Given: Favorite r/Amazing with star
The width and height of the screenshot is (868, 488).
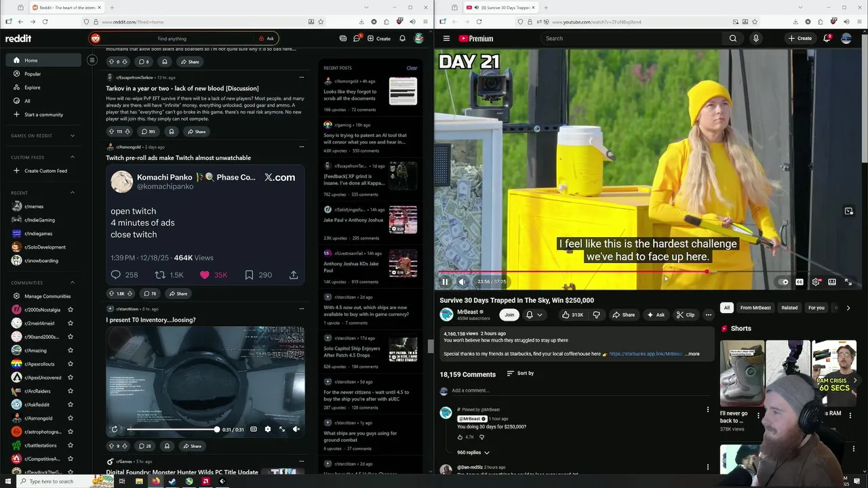Looking at the screenshot, I should 70,350.
